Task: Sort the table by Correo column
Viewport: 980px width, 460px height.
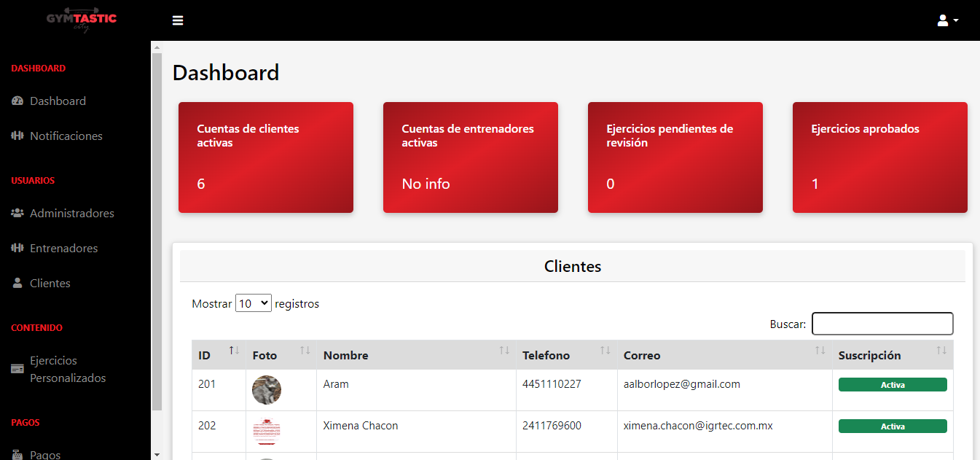Action: [723, 355]
